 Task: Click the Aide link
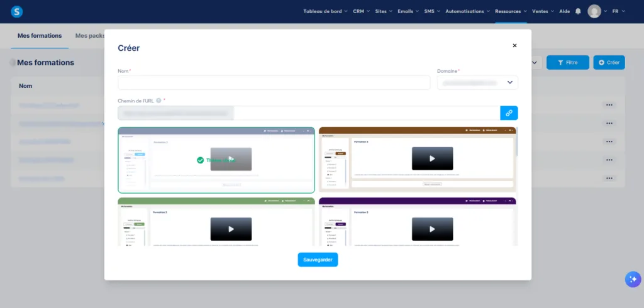(564, 11)
